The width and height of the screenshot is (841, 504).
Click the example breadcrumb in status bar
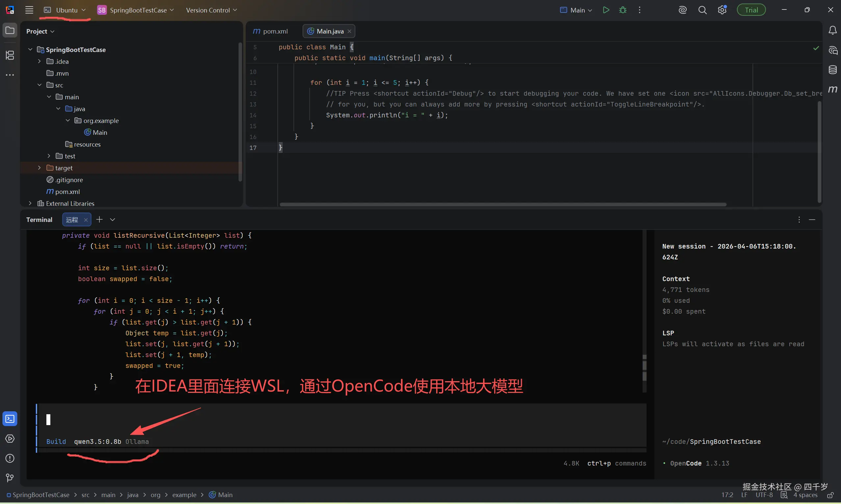(185, 495)
